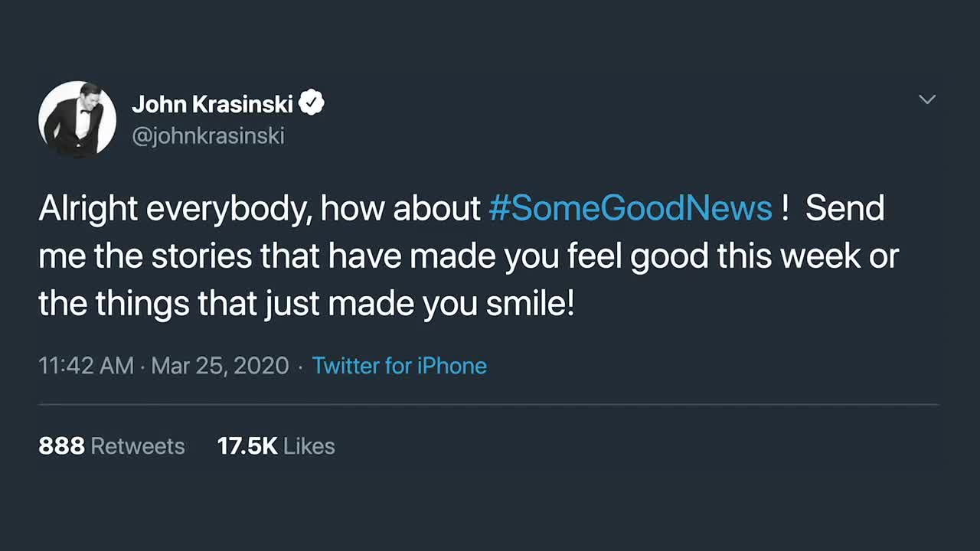This screenshot has width=980, height=551.
Task: View the 17.5K Likes list
Action: click(276, 446)
